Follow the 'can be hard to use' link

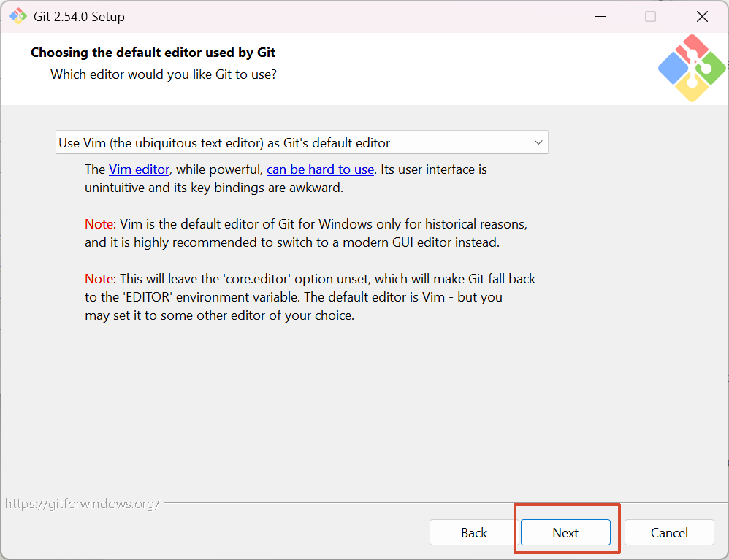click(320, 169)
